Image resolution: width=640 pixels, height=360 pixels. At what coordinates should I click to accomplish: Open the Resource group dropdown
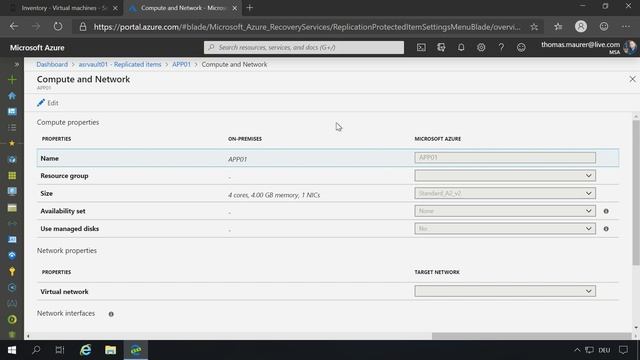click(x=505, y=176)
